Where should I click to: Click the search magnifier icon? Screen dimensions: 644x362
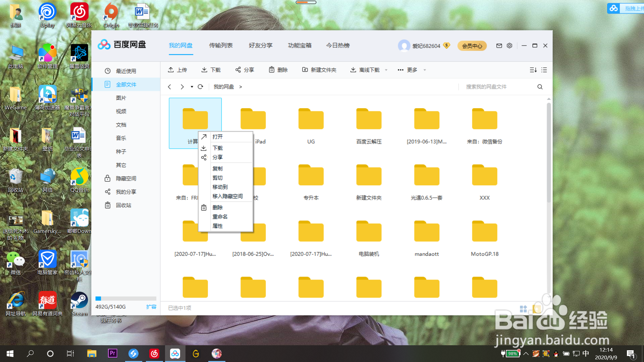[x=539, y=86]
